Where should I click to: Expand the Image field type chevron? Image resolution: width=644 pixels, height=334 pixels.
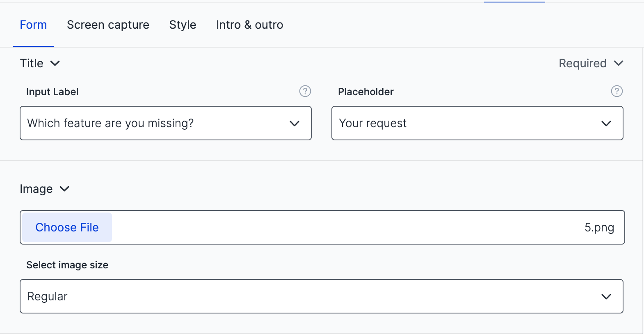64,189
